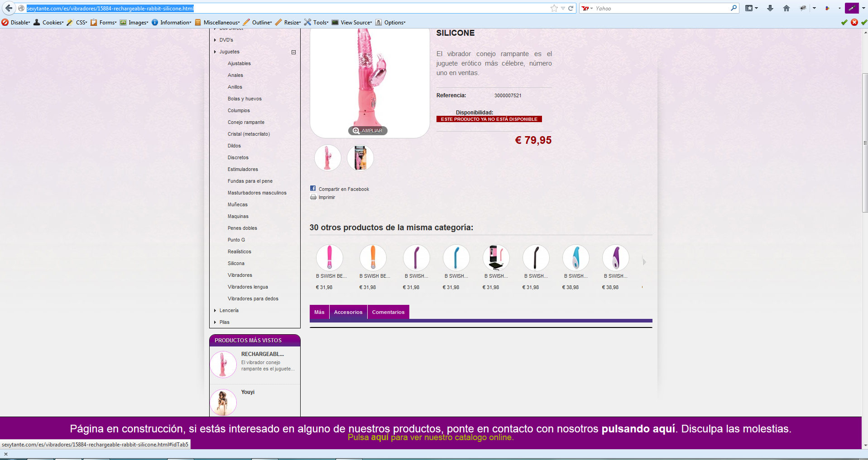868x460 pixels.
Task: Open the Ajustables category link
Action: tap(239, 63)
